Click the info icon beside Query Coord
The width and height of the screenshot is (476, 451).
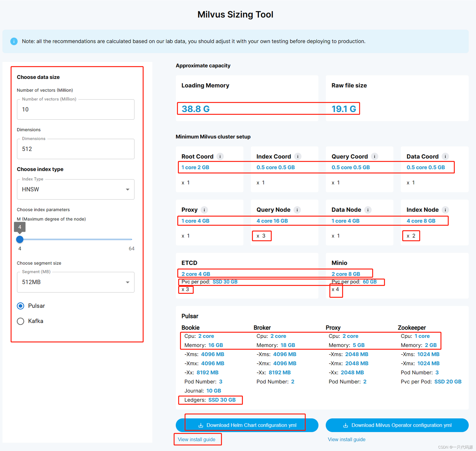coord(374,156)
